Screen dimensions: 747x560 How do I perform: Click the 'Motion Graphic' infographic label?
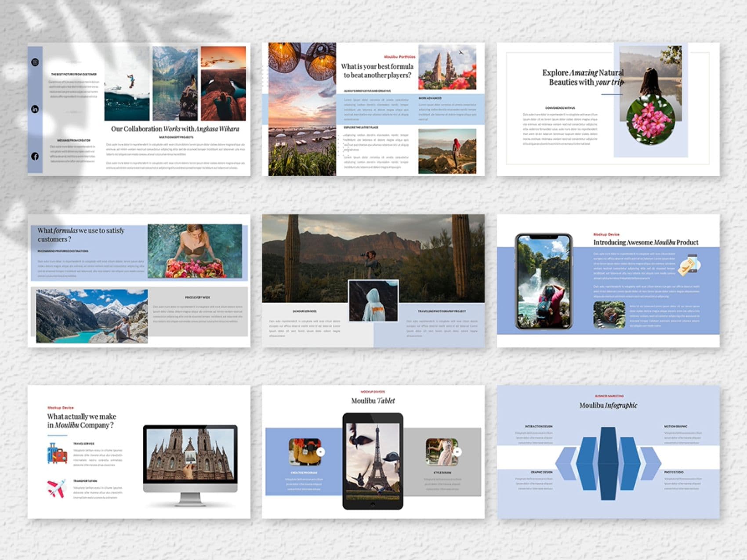pos(675,426)
